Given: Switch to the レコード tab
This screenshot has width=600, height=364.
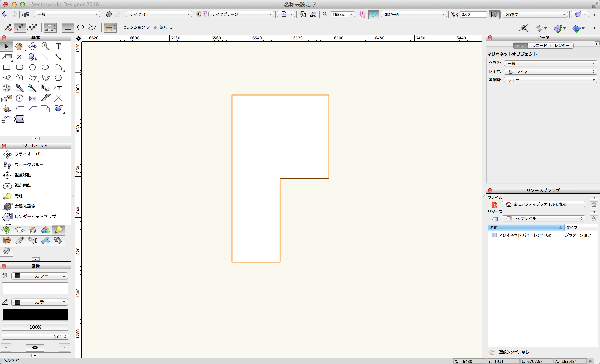Looking at the screenshot, I should point(539,45).
